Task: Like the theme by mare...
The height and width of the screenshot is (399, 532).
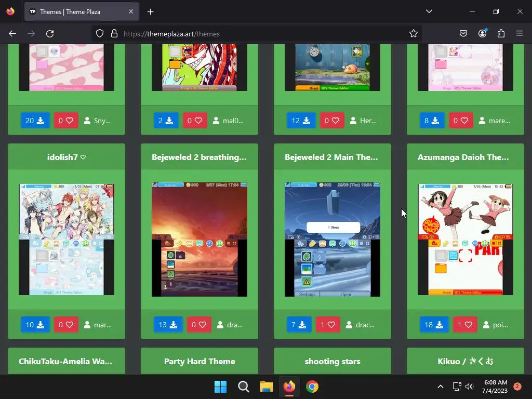Action: pos(461,121)
